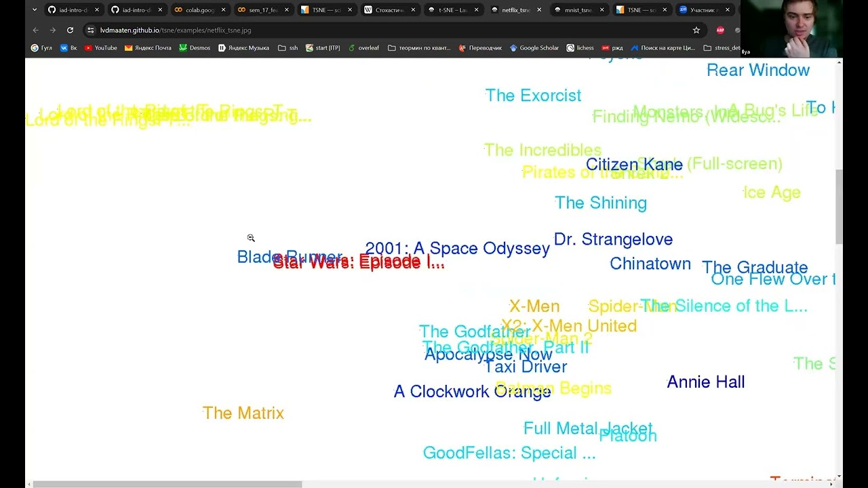Open the ржд bookmark
The width and height of the screenshot is (868, 488).
[612, 48]
